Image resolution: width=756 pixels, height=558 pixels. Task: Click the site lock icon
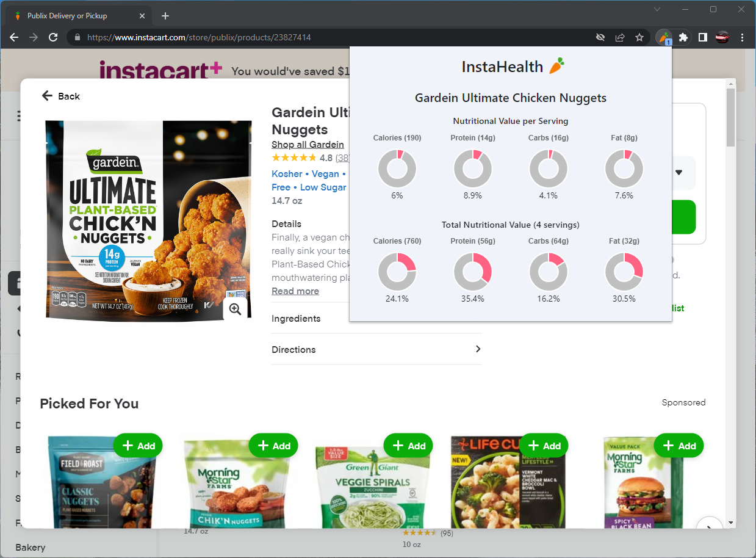click(x=77, y=37)
